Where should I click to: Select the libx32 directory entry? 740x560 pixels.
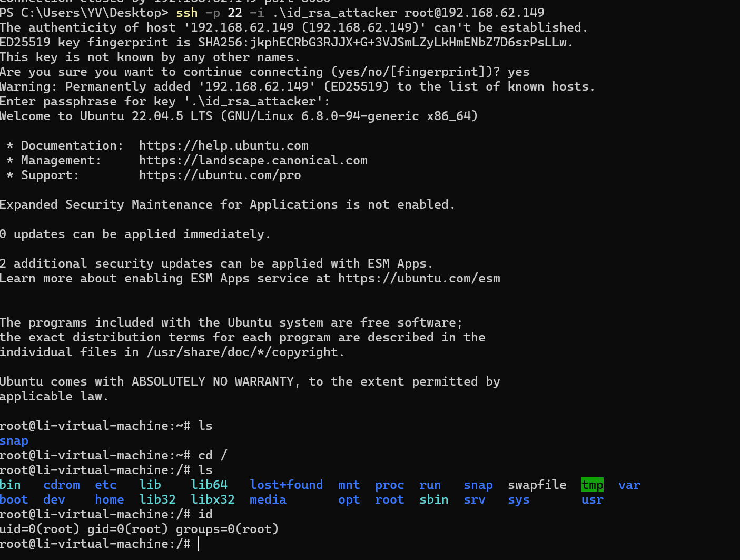(x=212, y=499)
